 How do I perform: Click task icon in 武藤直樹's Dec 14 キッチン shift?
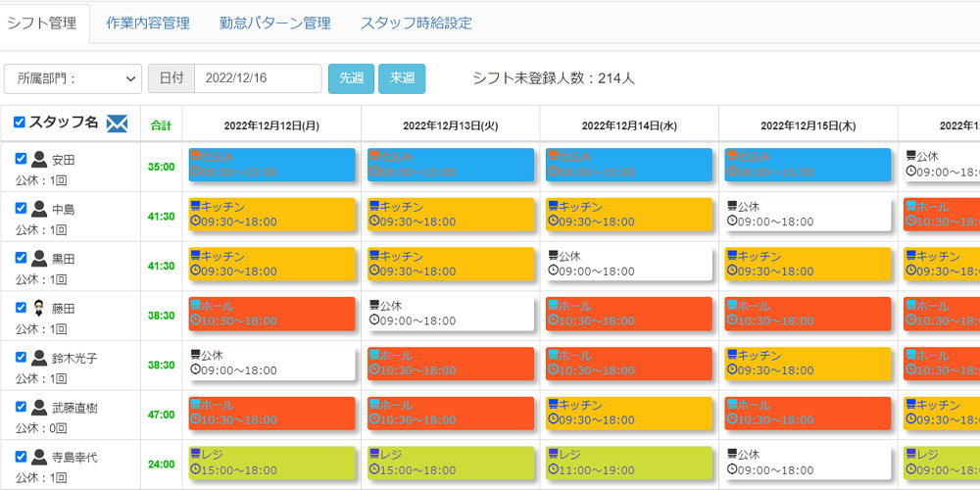point(553,404)
